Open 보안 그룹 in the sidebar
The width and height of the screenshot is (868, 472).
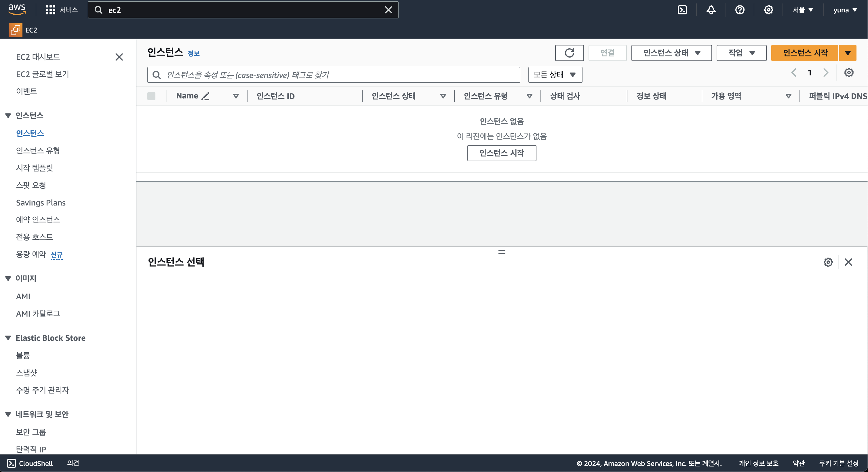pyautogui.click(x=31, y=432)
